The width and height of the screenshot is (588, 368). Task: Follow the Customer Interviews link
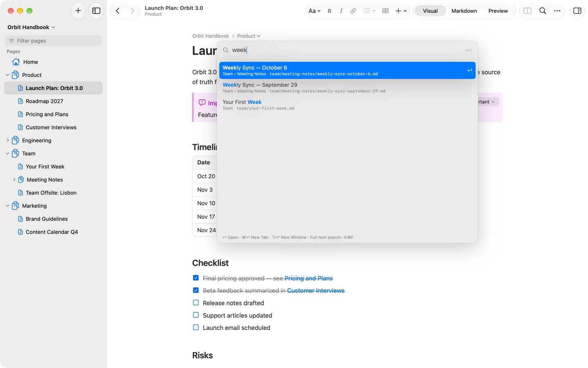316,291
